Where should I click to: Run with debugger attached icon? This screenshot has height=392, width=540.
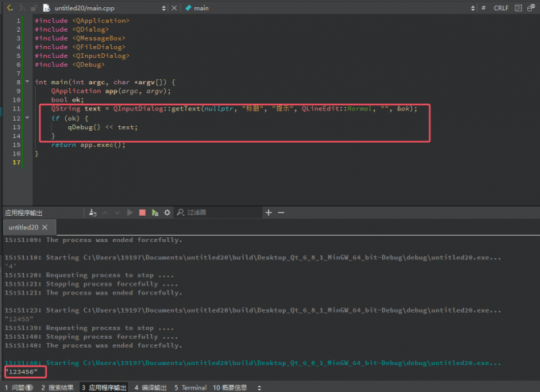click(x=155, y=213)
